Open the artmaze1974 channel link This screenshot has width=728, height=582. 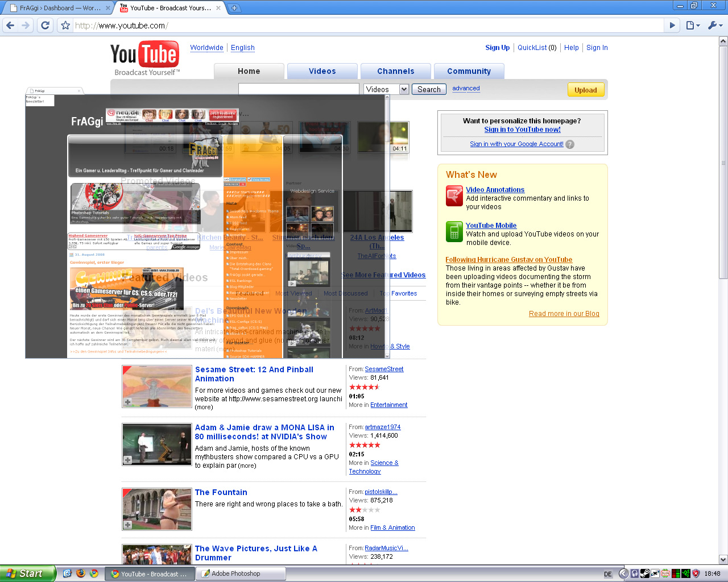[x=383, y=427]
